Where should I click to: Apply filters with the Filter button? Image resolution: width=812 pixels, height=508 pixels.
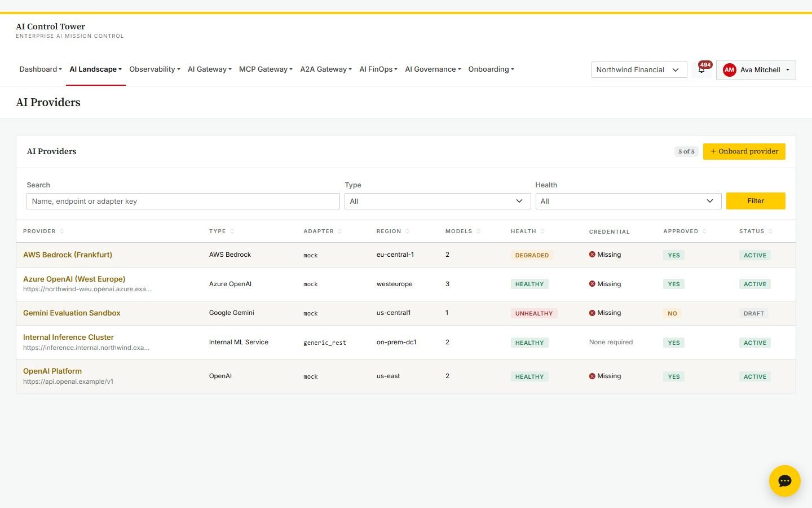point(756,201)
